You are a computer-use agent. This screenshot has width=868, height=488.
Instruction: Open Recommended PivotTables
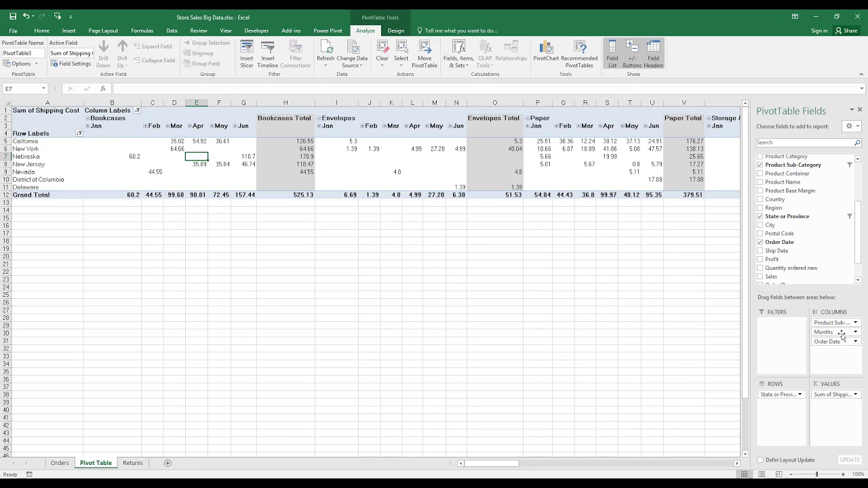[579, 54]
